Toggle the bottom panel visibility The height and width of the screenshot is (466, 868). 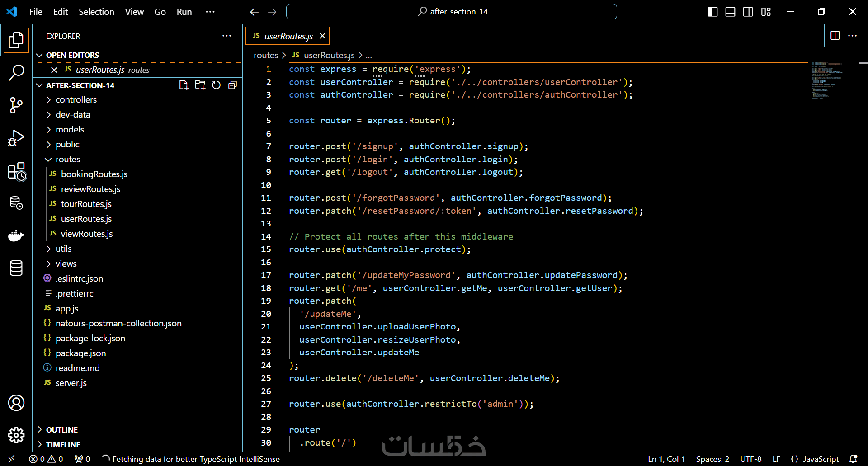[730, 12]
